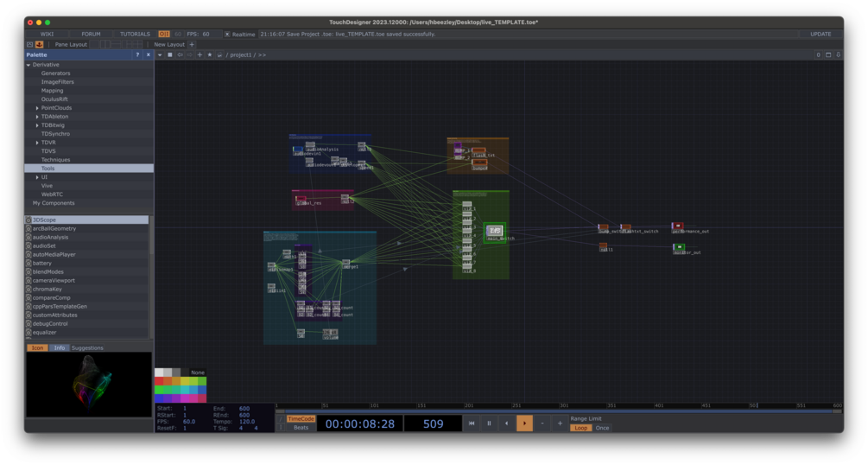Open the Palette help question mark
868x465 pixels.
click(x=137, y=54)
